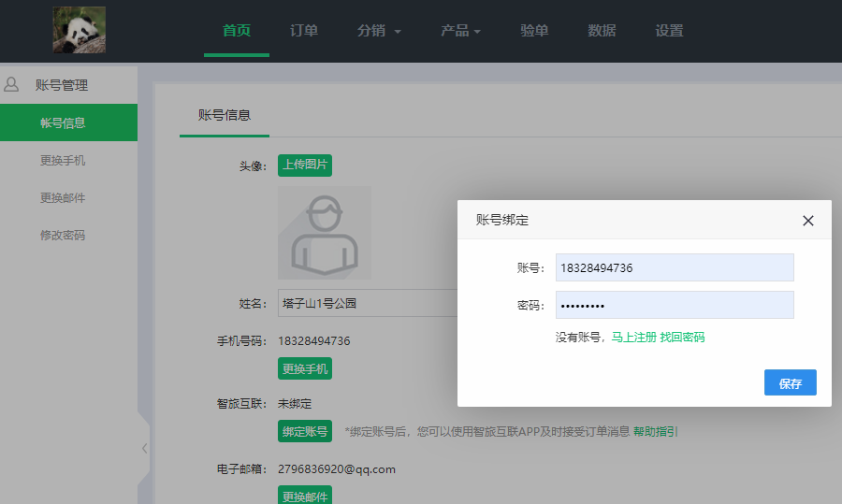The height and width of the screenshot is (504, 842).
Task: Click the panda logo image
Action: pyautogui.click(x=79, y=30)
